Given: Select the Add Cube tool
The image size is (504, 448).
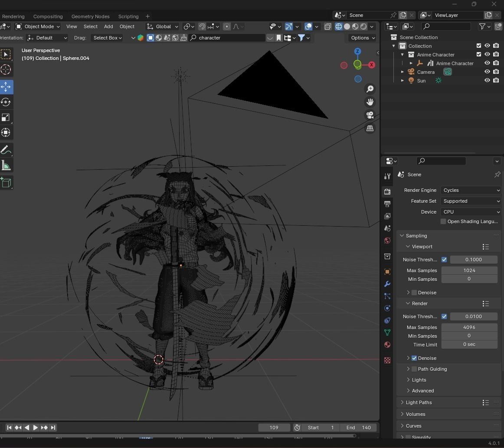Looking at the screenshot, I should (x=6, y=183).
